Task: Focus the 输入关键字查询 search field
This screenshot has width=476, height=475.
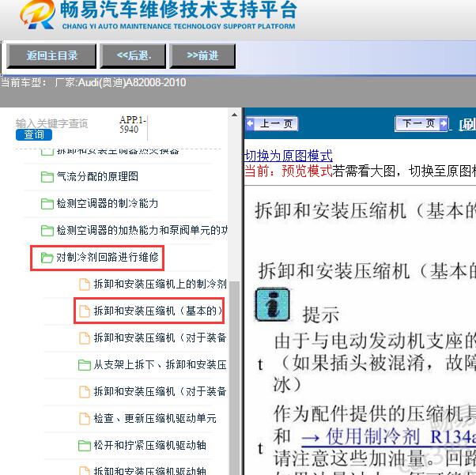Action: pos(51,123)
